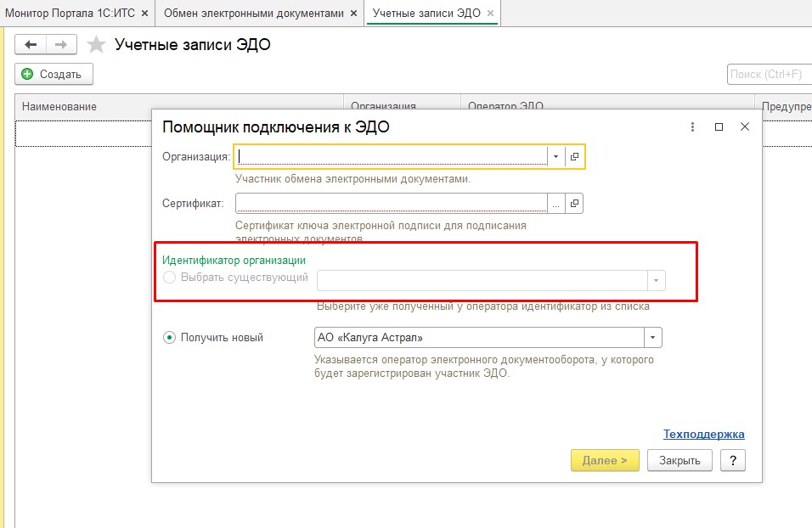Switch to Монитор Портала 1С:ИТС tab
Image resolution: width=812 pixels, height=528 pixels.
(70, 14)
